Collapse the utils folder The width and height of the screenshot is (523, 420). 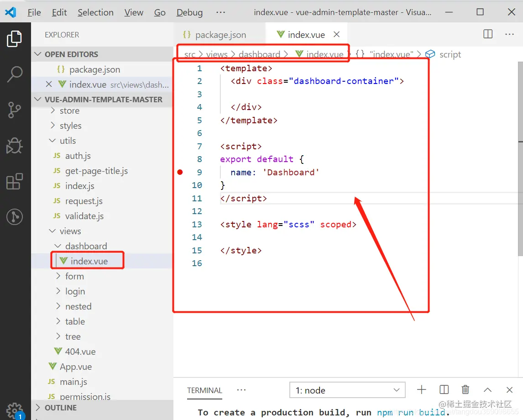[52, 141]
